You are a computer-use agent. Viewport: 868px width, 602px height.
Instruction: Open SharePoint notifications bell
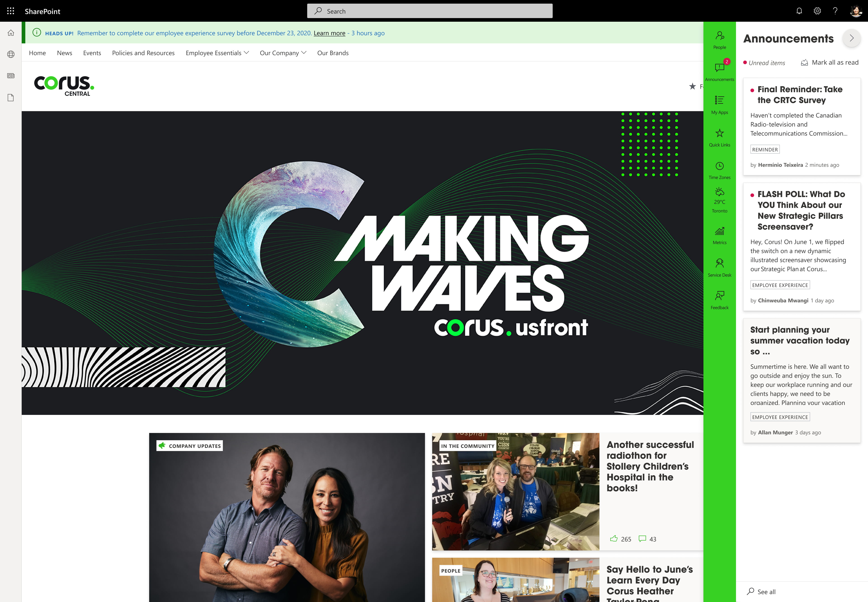[799, 11]
